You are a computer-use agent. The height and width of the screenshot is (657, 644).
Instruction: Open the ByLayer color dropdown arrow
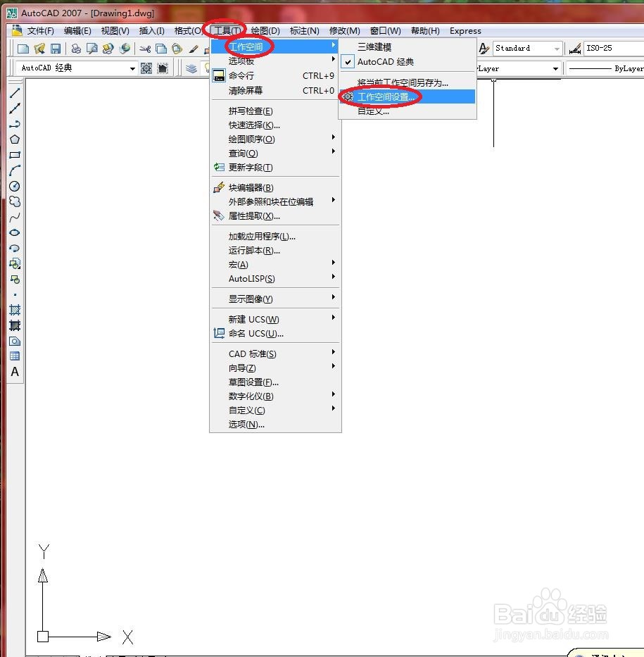[555, 68]
